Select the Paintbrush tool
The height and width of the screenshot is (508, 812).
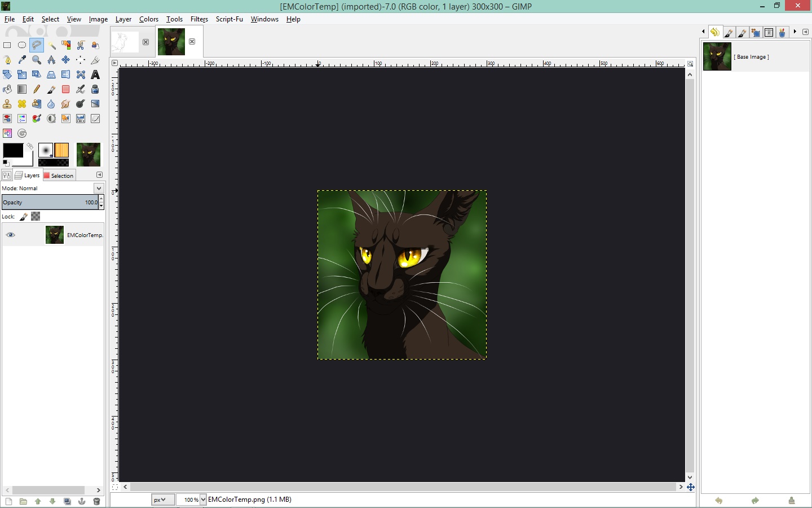(x=51, y=89)
